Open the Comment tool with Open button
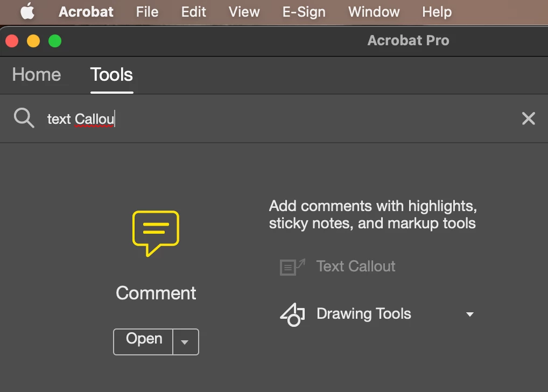 143,341
